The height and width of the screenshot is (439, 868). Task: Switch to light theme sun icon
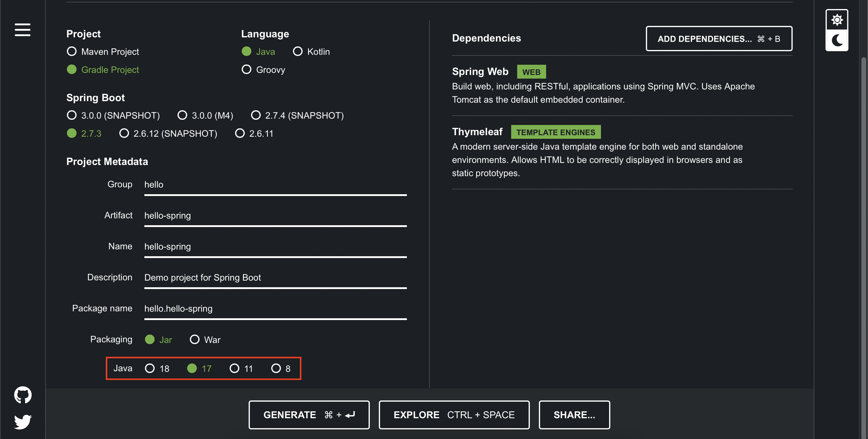pyautogui.click(x=837, y=20)
